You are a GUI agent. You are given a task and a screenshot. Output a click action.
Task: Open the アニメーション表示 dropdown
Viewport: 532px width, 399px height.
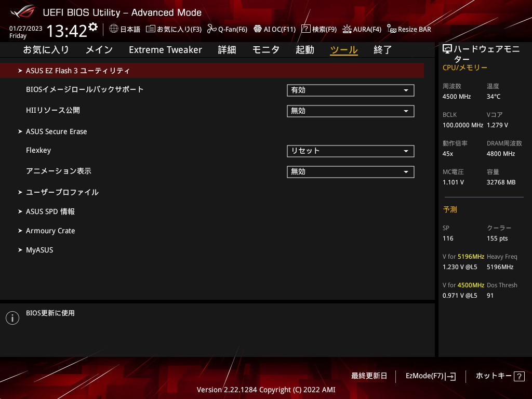point(351,171)
